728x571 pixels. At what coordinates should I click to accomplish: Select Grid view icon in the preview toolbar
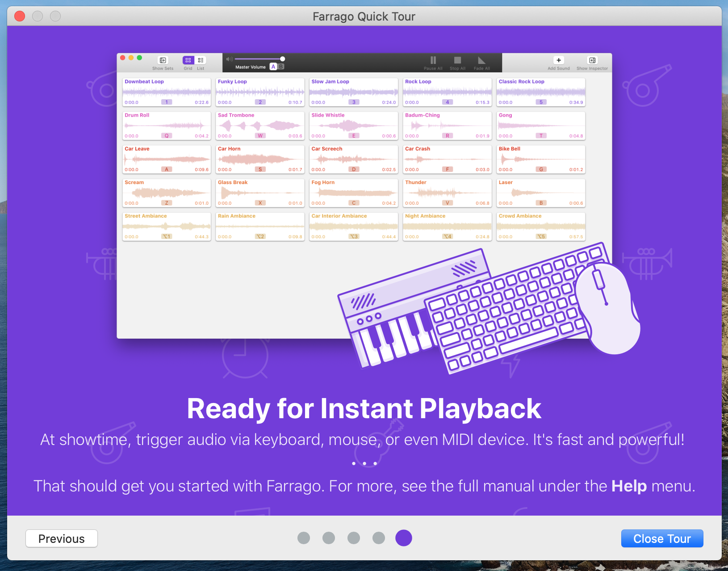188,60
